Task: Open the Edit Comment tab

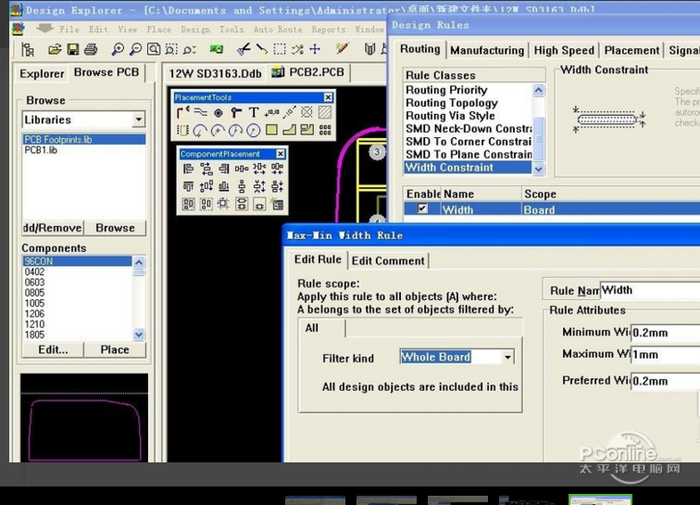Action: 388,260
